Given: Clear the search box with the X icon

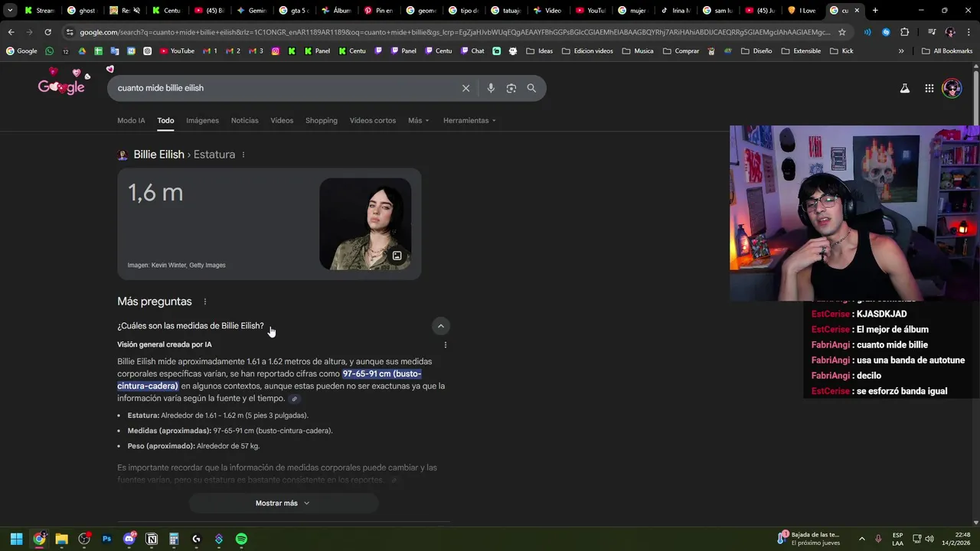Looking at the screenshot, I should tap(465, 88).
